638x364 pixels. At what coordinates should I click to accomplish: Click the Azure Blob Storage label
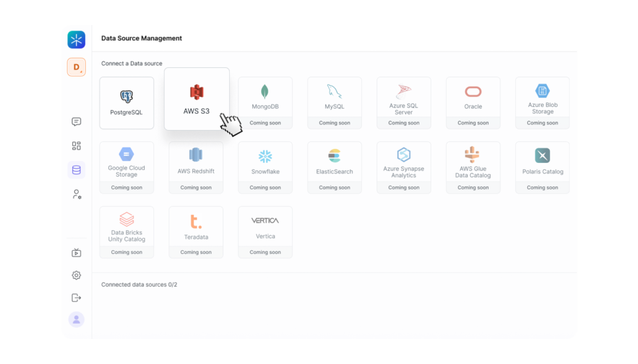[x=543, y=108]
